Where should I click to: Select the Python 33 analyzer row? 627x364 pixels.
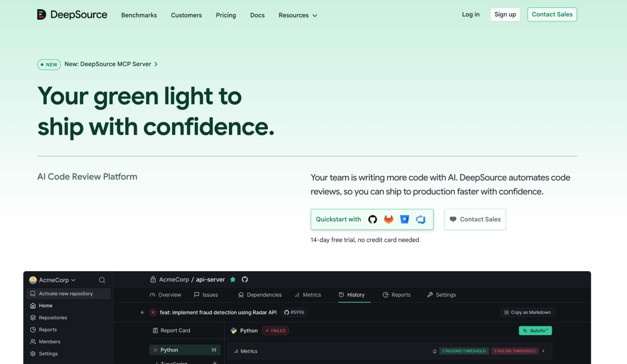185,350
